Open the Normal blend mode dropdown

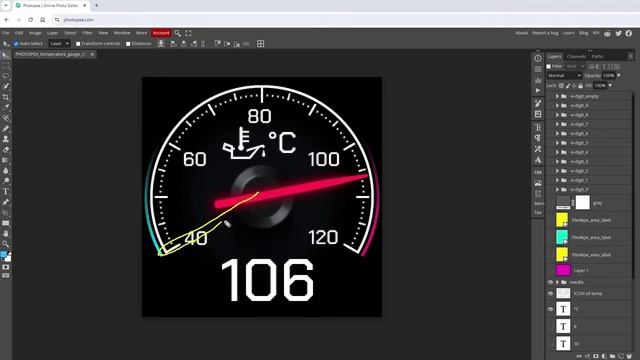tap(564, 76)
